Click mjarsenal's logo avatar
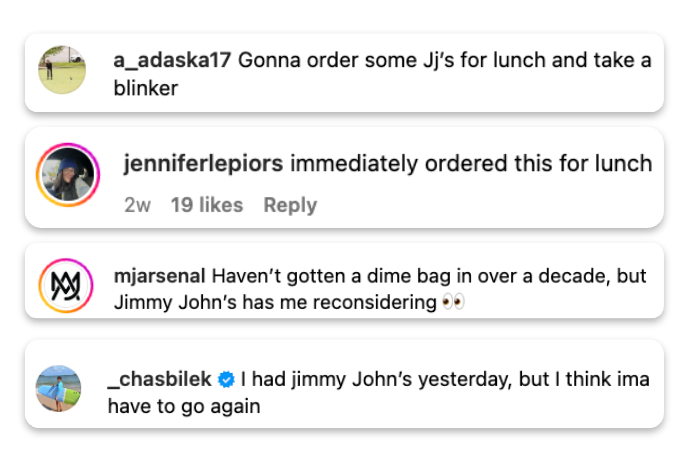 coord(67,287)
